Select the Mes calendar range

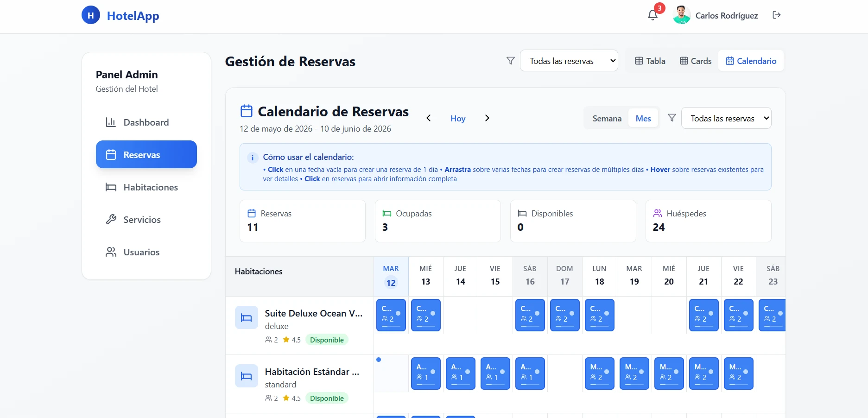pyautogui.click(x=643, y=118)
